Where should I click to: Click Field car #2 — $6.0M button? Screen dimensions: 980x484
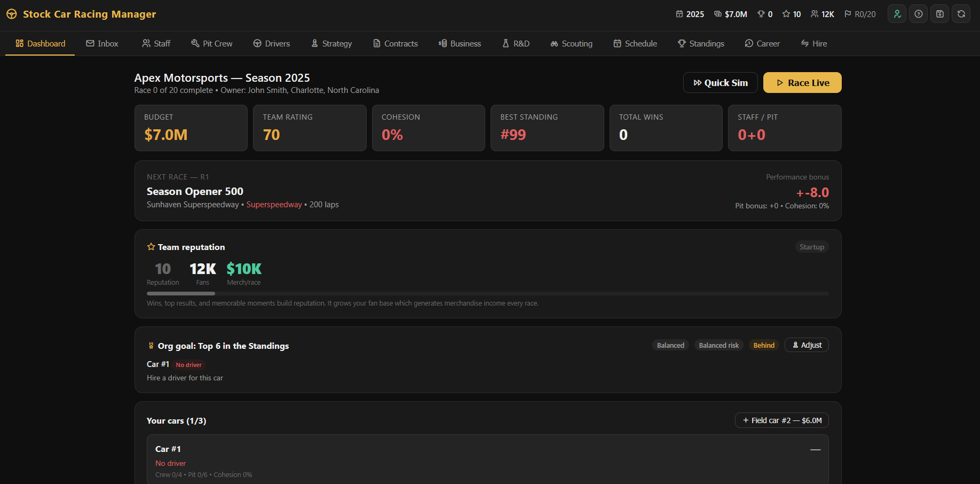point(782,420)
